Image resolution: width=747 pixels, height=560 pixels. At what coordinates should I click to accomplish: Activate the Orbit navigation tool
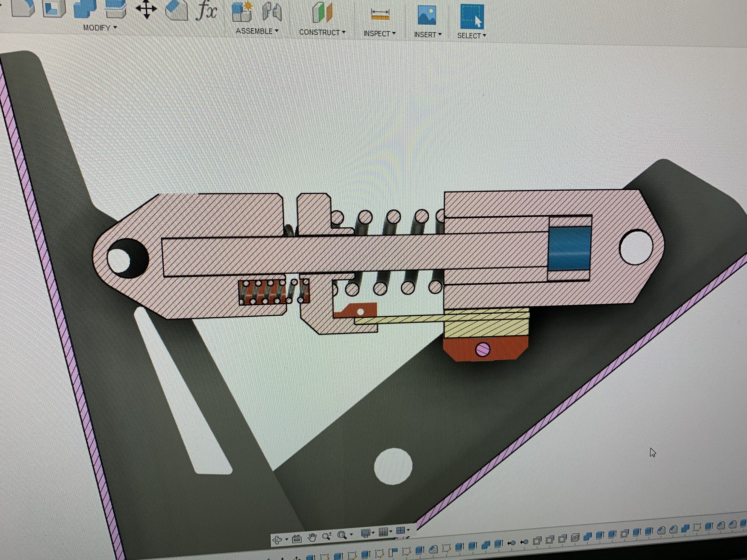277,540
